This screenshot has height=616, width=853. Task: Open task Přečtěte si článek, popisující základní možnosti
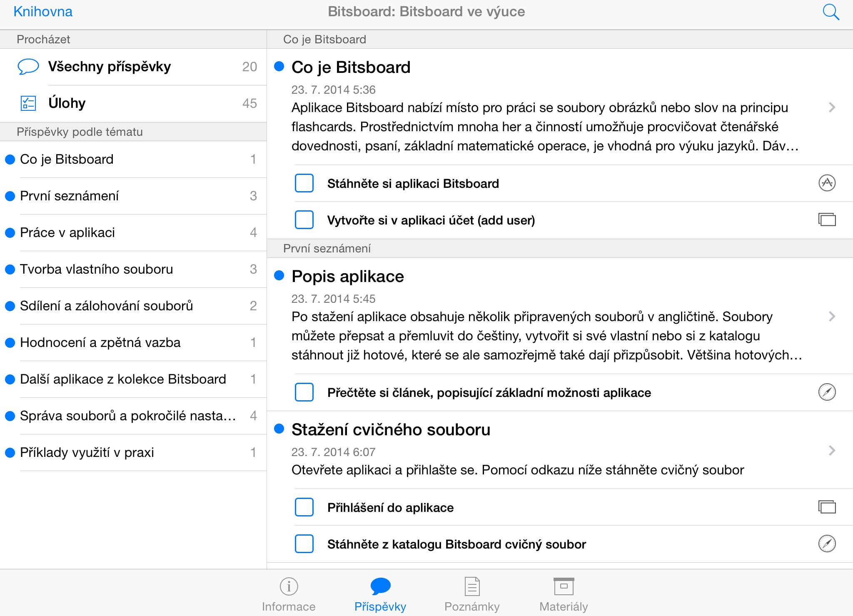[489, 393]
